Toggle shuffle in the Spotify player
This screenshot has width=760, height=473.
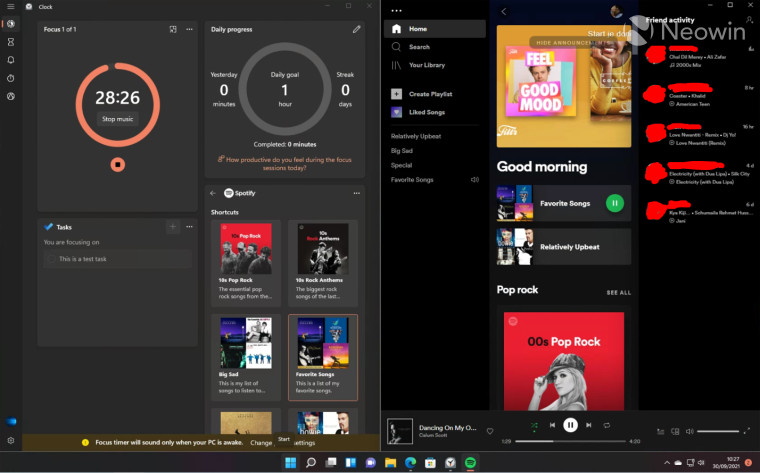534,426
